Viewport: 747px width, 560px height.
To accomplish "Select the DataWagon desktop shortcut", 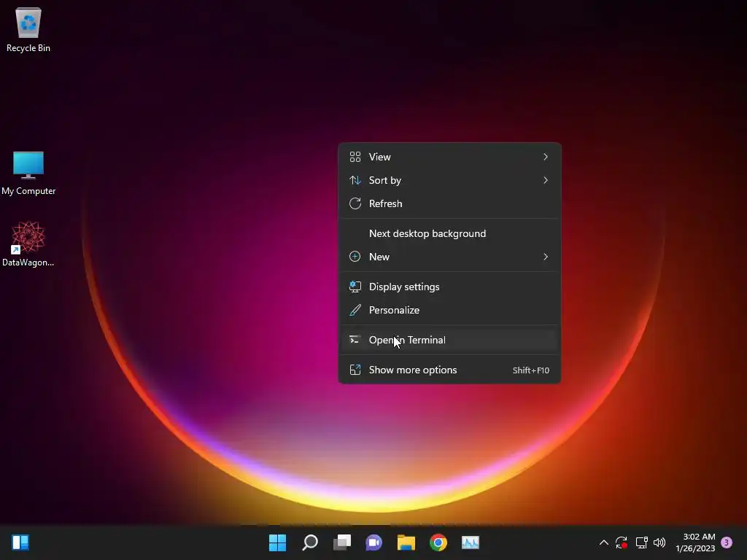I will (x=28, y=244).
